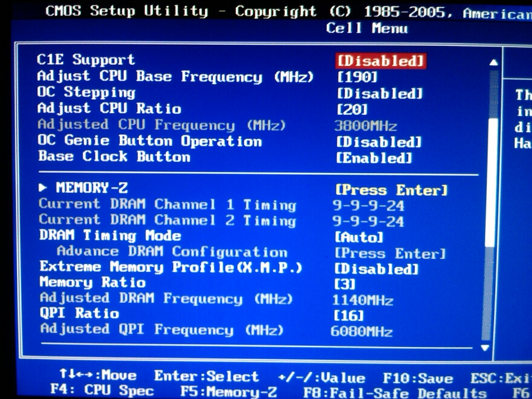Click the QPI Ratio label

[x=80, y=313]
